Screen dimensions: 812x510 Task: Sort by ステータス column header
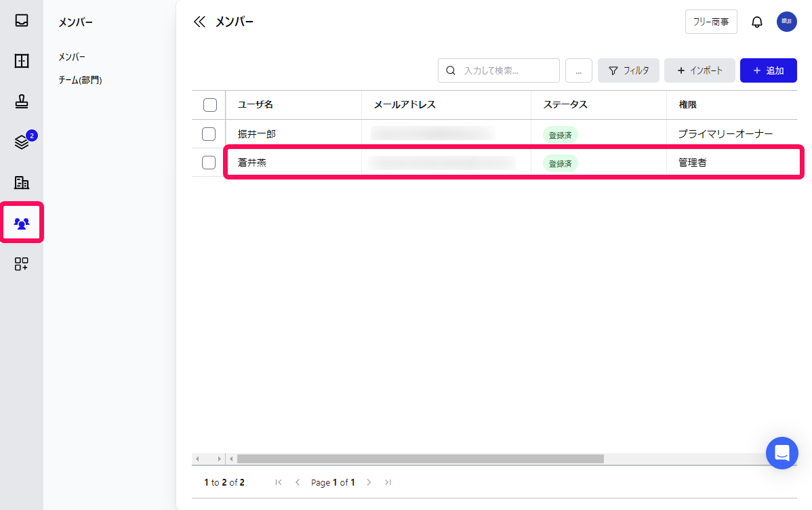click(565, 104)
